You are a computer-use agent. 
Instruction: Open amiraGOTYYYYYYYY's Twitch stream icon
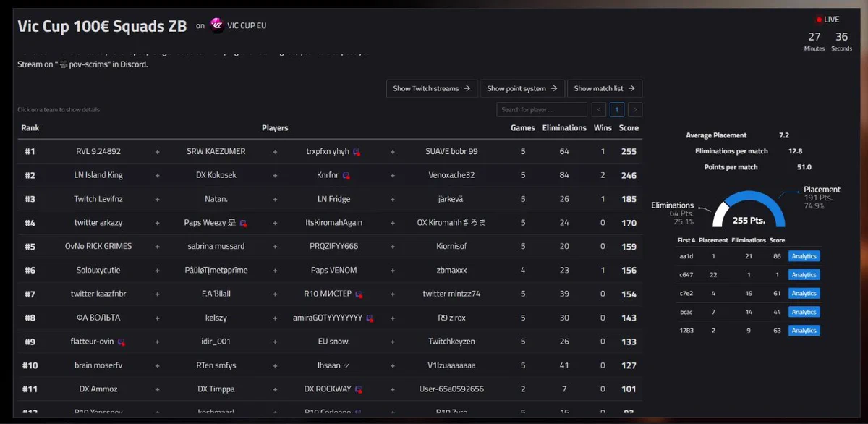click(370, 318)
